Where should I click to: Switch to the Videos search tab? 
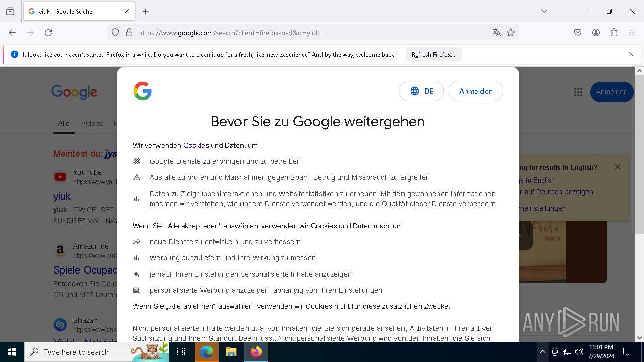click(x=92, y=123)
